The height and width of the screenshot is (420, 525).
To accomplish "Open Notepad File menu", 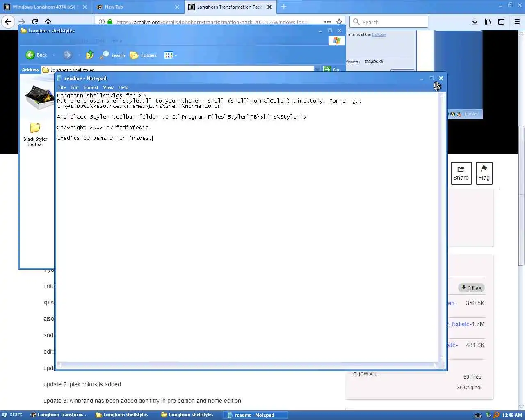I will coord(62,87).
